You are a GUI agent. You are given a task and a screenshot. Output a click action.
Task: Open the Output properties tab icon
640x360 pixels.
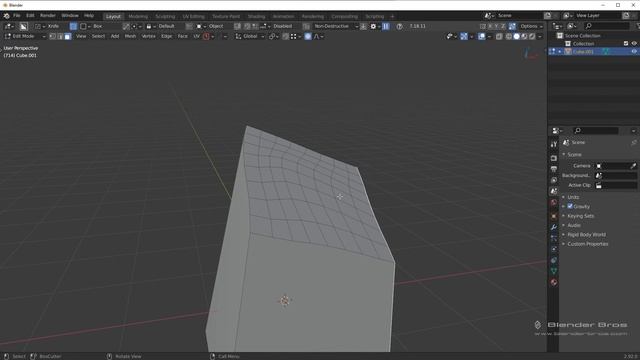pyautogui.click(x=553, y=169)
